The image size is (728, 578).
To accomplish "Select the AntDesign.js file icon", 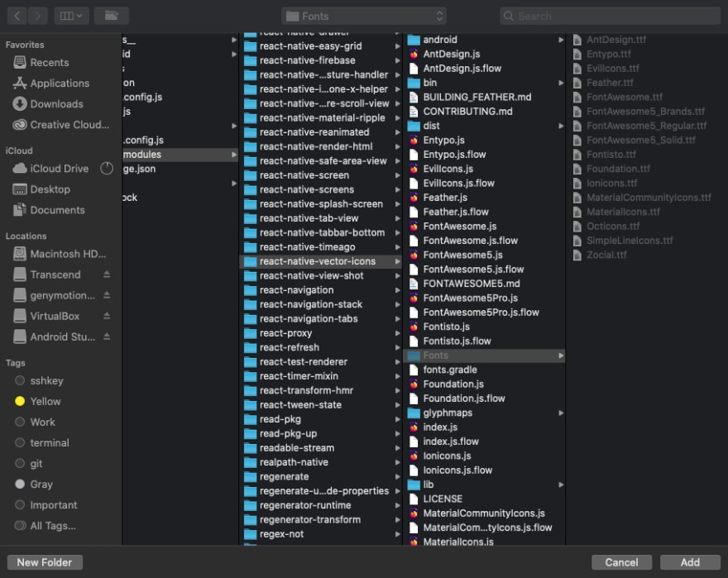I will point(414,55).
